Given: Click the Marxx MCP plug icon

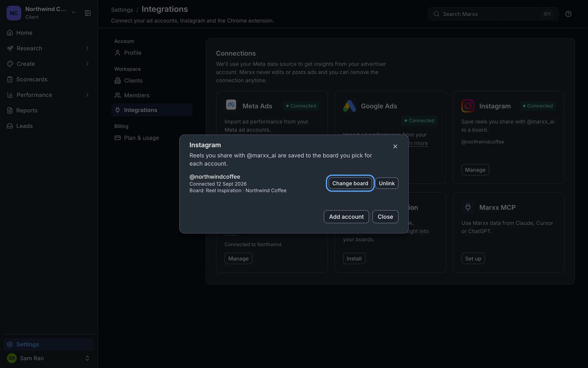Looking at the screenshot, I should click(468, 207).
